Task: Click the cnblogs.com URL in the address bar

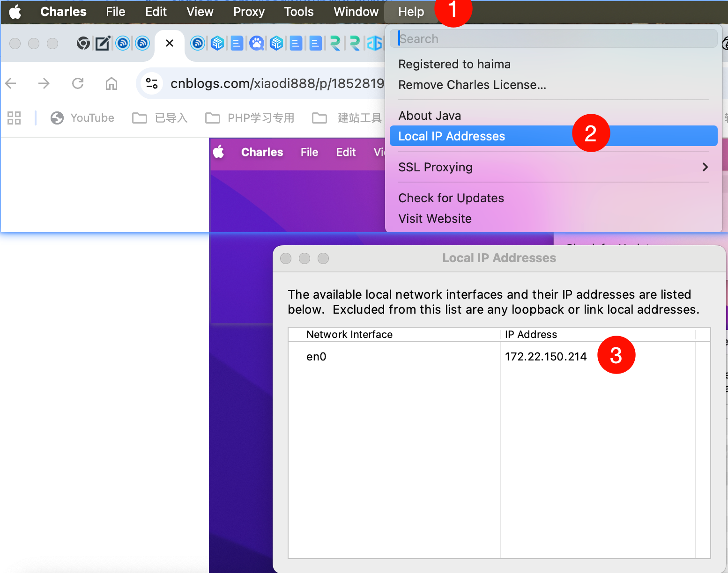Action: 277,83
